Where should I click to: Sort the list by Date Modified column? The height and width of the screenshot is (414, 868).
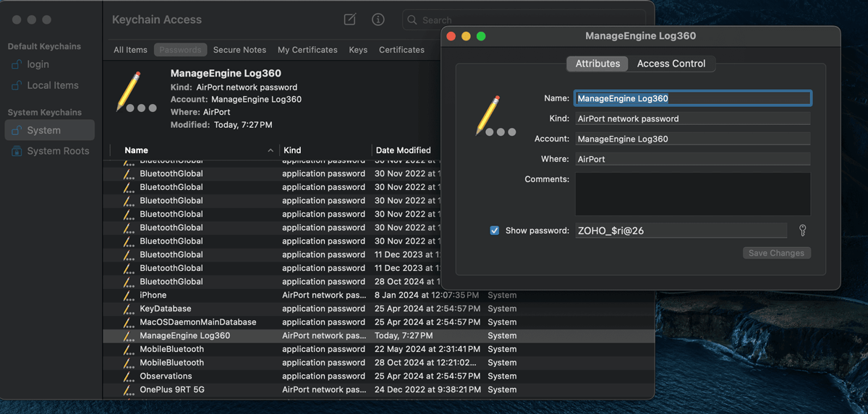(x=402, y=150)
